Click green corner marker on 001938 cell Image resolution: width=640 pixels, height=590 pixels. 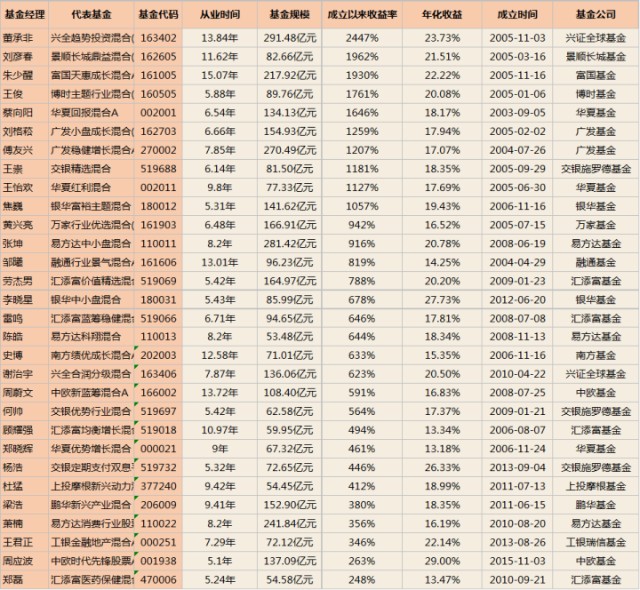pos(136,554)
